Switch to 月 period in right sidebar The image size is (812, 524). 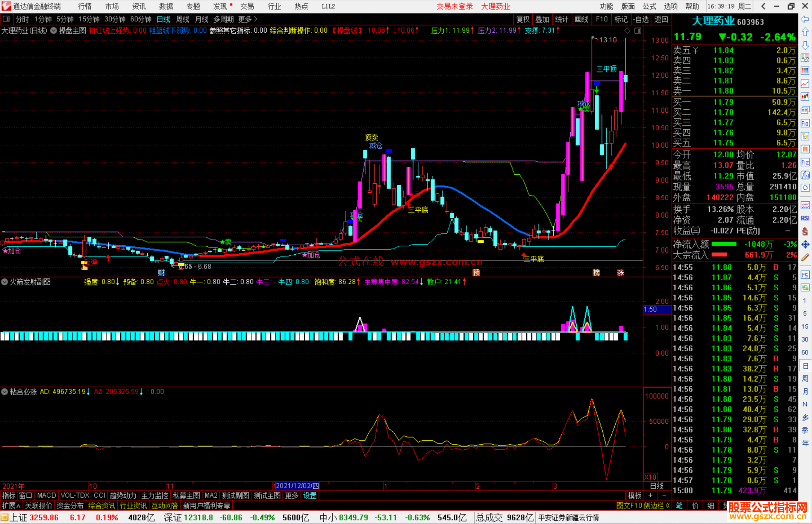[805, 391]
